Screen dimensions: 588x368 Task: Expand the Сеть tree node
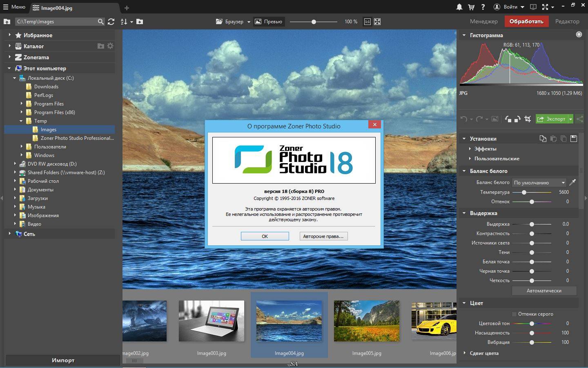click(x=9, y=234)
